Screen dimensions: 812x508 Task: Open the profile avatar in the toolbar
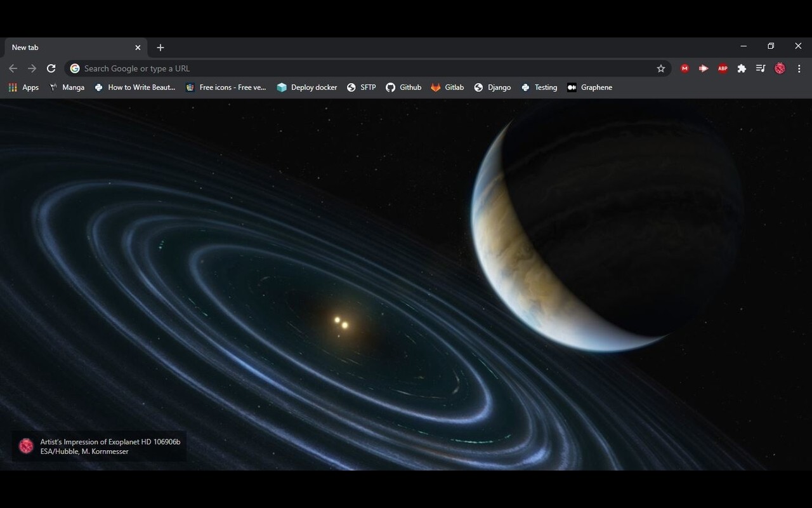780,69
